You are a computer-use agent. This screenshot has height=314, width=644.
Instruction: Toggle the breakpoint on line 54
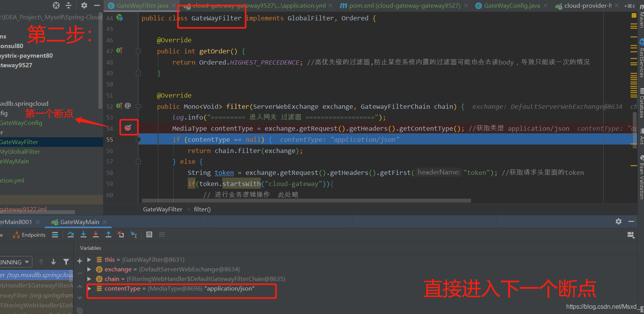[128, 128]
